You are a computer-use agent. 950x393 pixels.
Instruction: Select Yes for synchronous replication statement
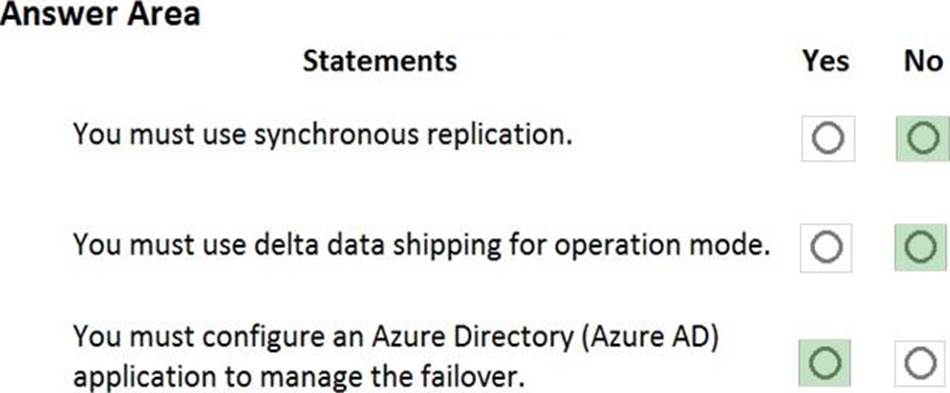pos(828,139)
